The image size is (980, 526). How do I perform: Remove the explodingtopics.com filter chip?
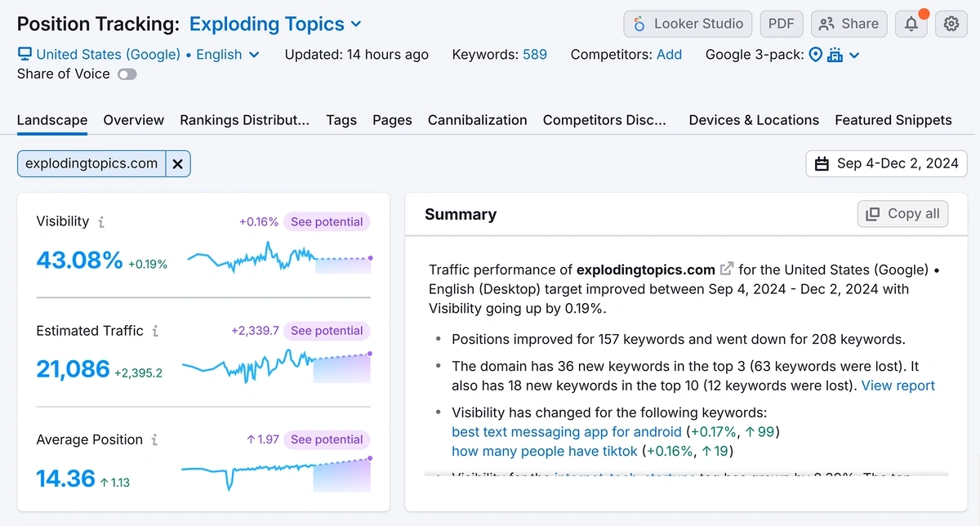tap(177, 163)
